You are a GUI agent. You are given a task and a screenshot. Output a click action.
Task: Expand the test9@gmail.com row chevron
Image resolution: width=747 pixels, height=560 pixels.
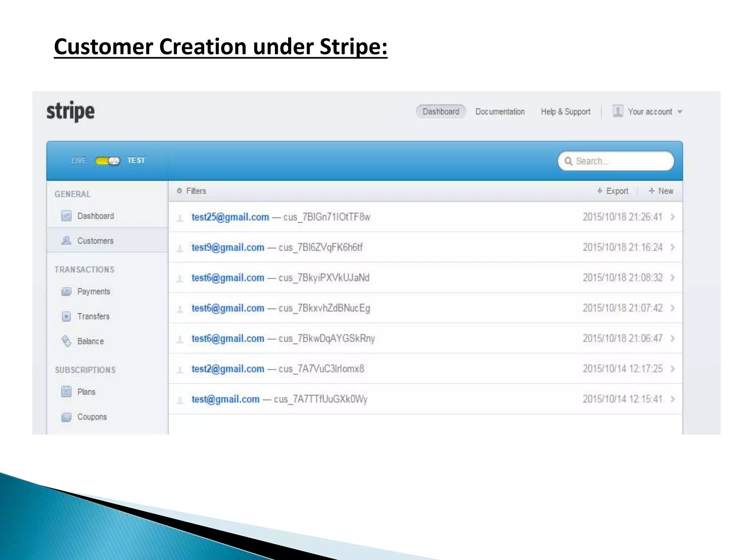click(673, 247)
